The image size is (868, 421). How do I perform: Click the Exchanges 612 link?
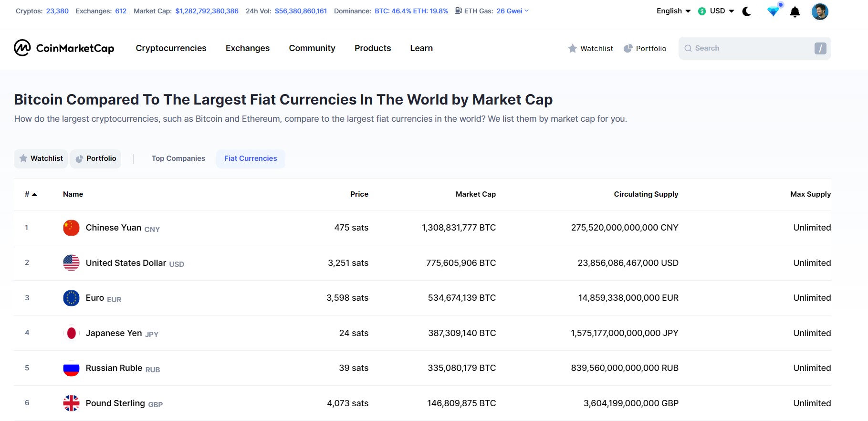(121, 11)
